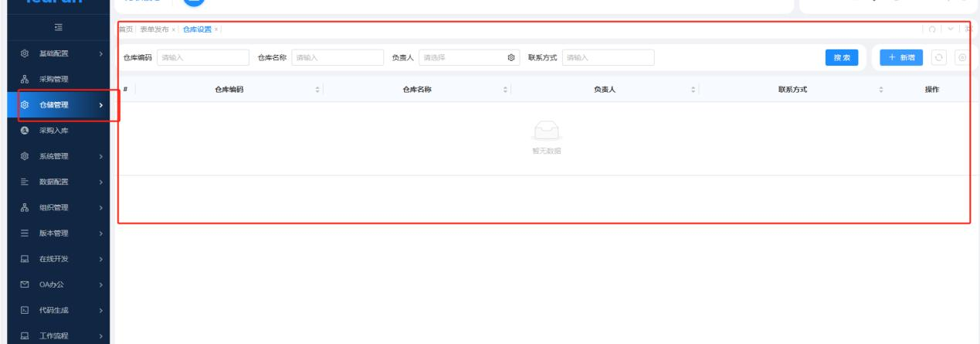Focus the 仓库编码 search input
The height and width of the screenshot is (344, 980).
pos(203,57)
